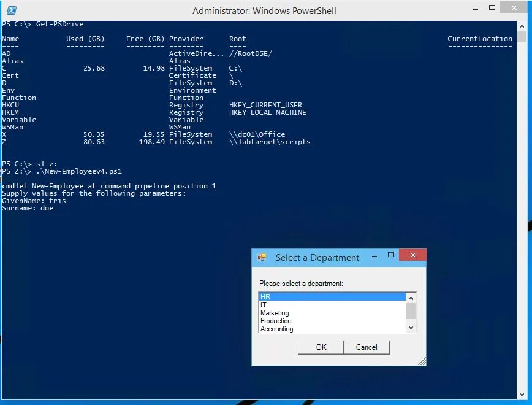
Task: Click the PowerShell icon in the title bar
Action: tap(12, 10)
